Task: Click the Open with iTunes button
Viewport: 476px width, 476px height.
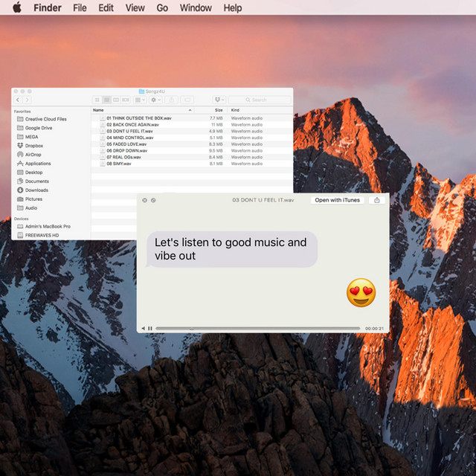Action: 337,200
